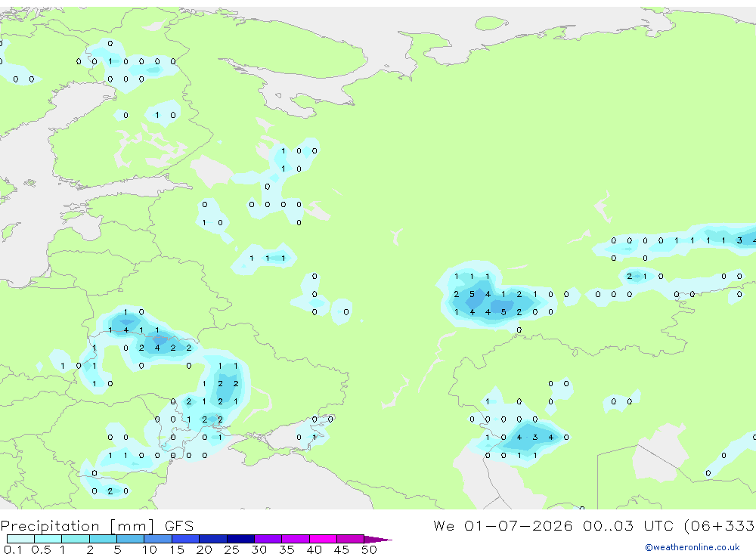
Task: Click the 'We 01-07-2026' date text
Action: pos(503,525)
